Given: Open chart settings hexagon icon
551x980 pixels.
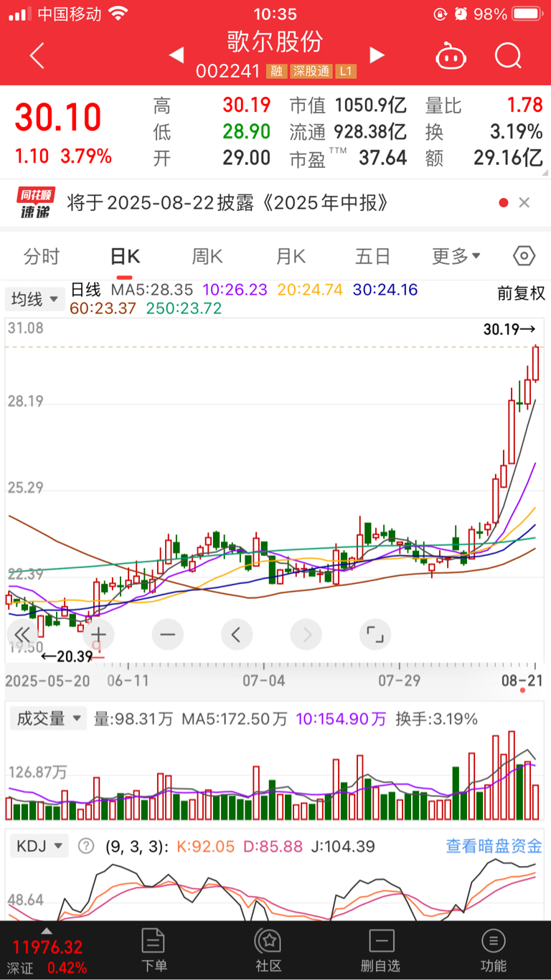Looking at the screenshot, I should pyautogui.click(x=524, y=256).
